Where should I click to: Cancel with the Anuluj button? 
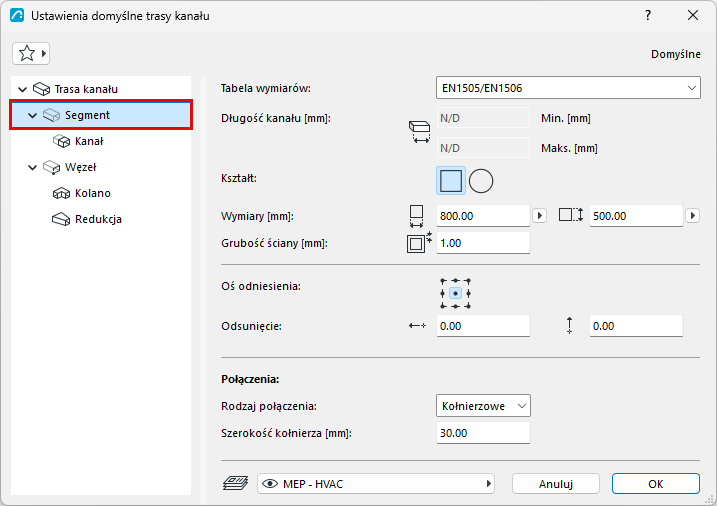pos(556,484)
